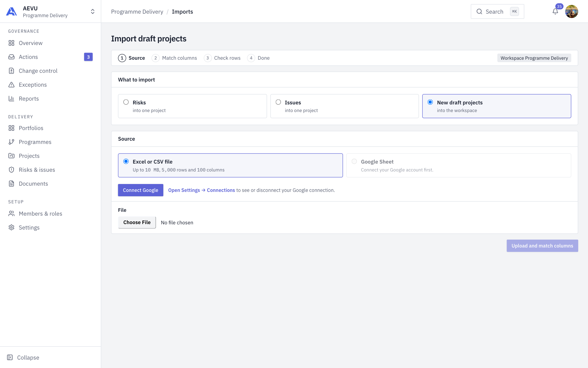Click the Exceptions warning triangle icon
The width and height of the screenshot is (588, 368).
(11, 85)
